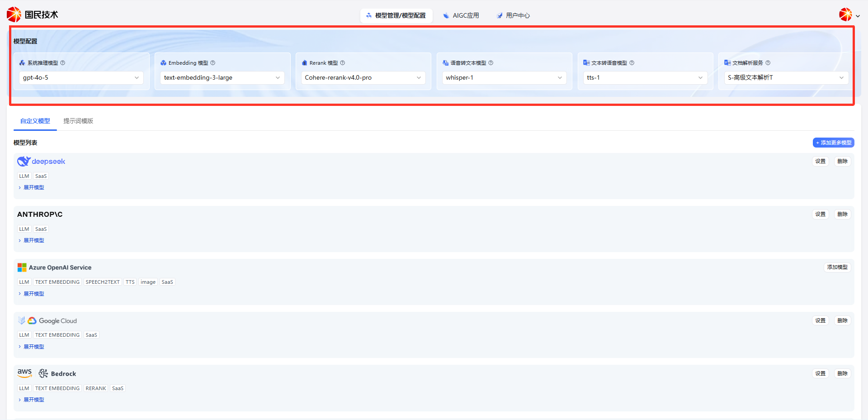Expand the Google Cloud model list
Viewport: 868px width, 420px height.
[31, 347]
